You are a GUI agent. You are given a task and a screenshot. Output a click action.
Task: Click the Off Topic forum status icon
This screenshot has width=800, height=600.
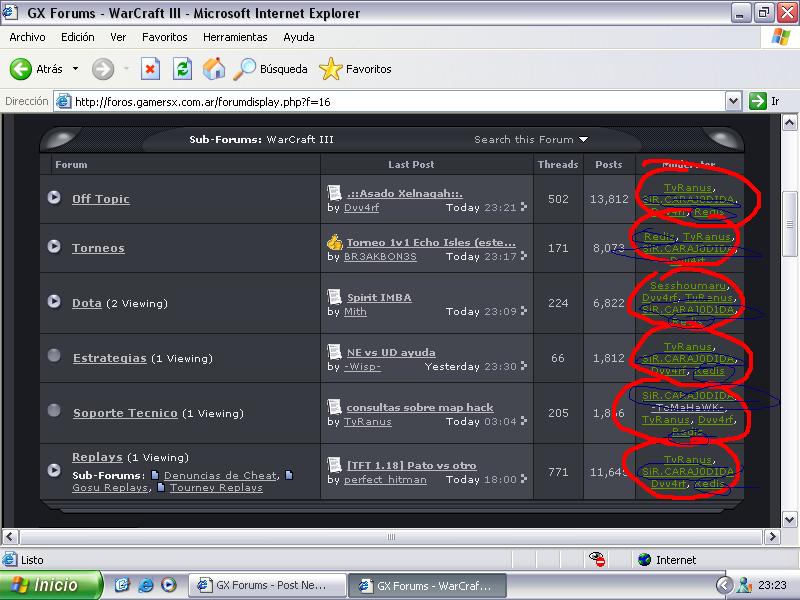point(54,197)
